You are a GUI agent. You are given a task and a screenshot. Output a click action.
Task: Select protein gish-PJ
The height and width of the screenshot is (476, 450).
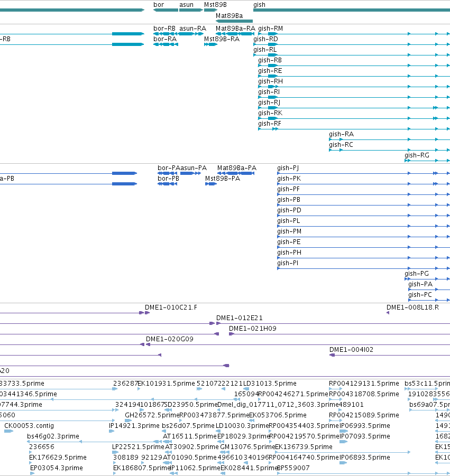288,168
